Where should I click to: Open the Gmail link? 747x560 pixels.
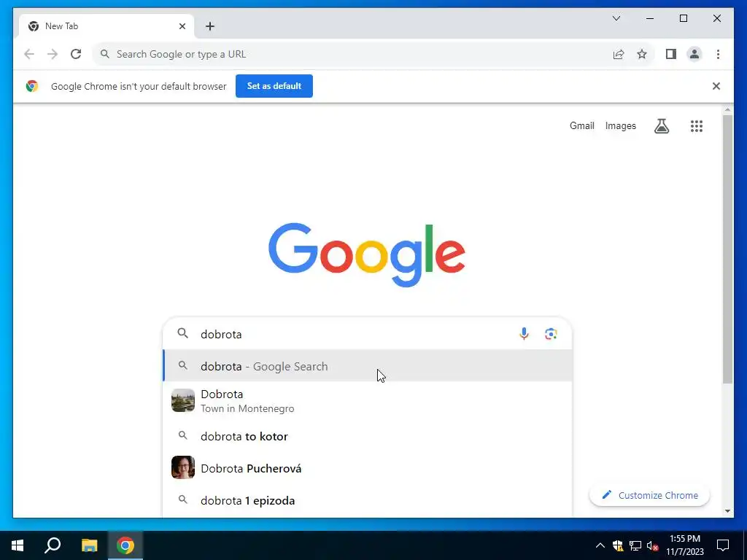581,125
